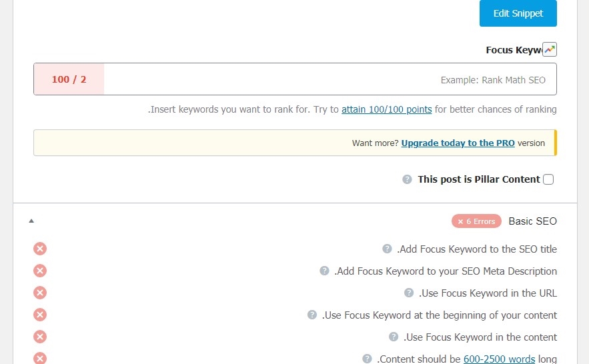Viewport: 589px width, 364px height.
Task: Click help icon for keyword in content test
Action: (394, 337)
